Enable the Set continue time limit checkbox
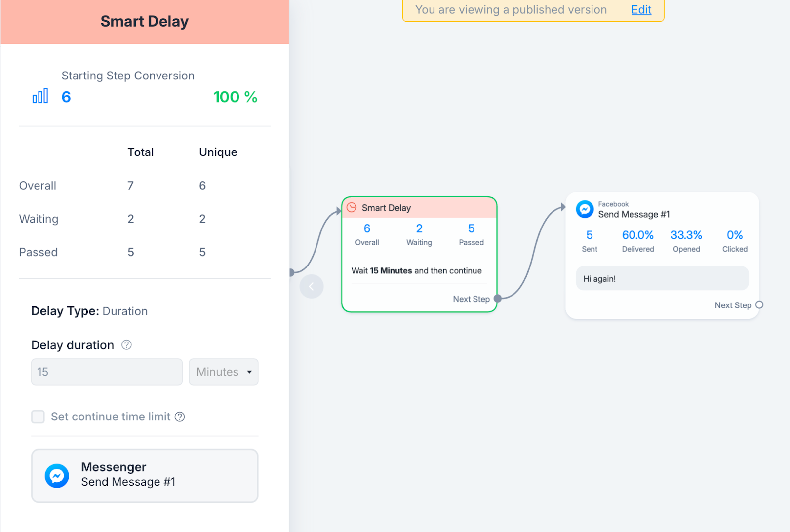Image resolution: width=790 pixels, height=532 pixels. (38, 417)
